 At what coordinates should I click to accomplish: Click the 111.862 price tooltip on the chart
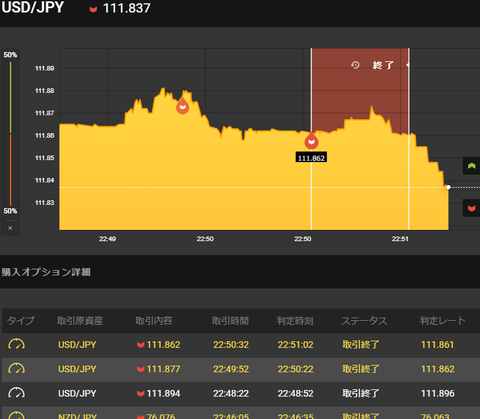coord(311,158)
